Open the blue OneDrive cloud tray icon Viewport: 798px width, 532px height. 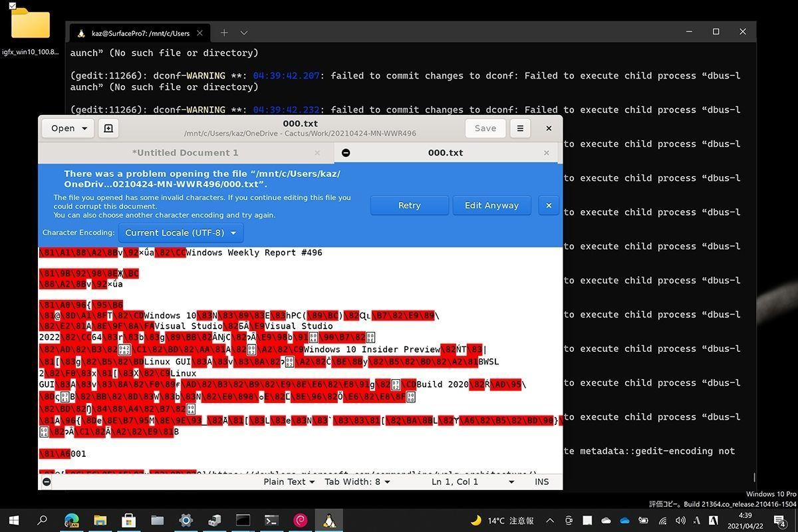tap(624, 521)
